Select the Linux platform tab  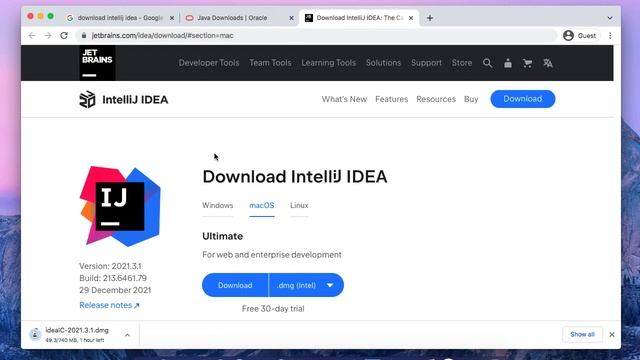pos(299,205)
